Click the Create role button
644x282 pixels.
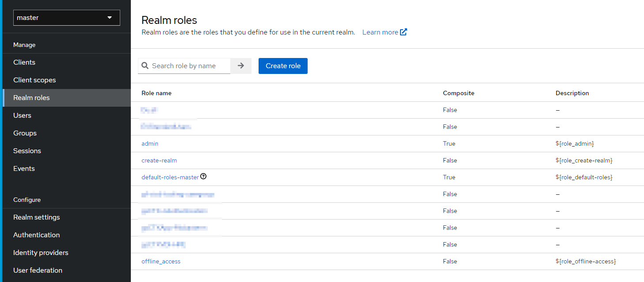click(x=283, y=66)
